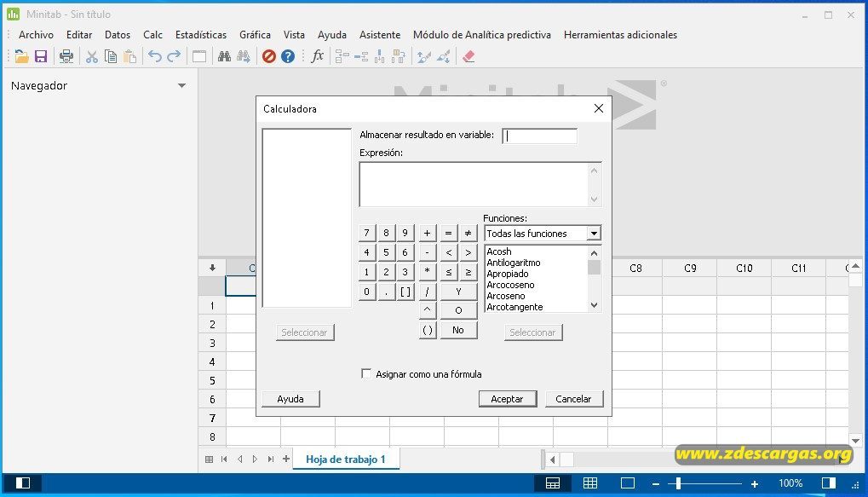868x497 pixels.
Task: Select Arcotangente in functions list
Action: (x=514, y=307)
